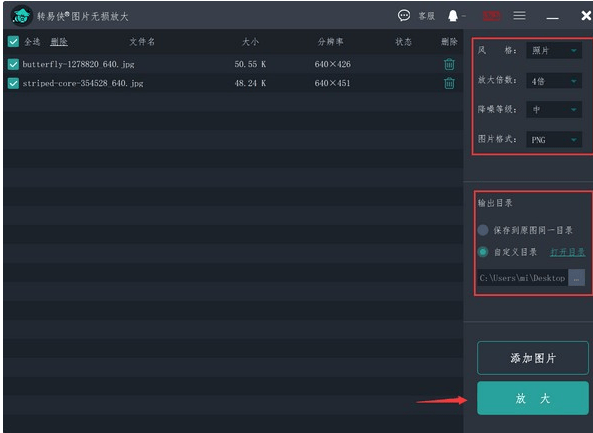Click file name striped-core-354528_640.jpg
This screenshot has width=593, height=433.
point(83,83)
